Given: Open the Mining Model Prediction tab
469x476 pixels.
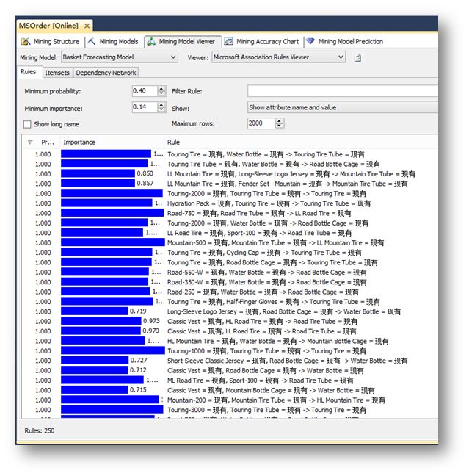Looking at the screenshot, I should pos(345,42).
